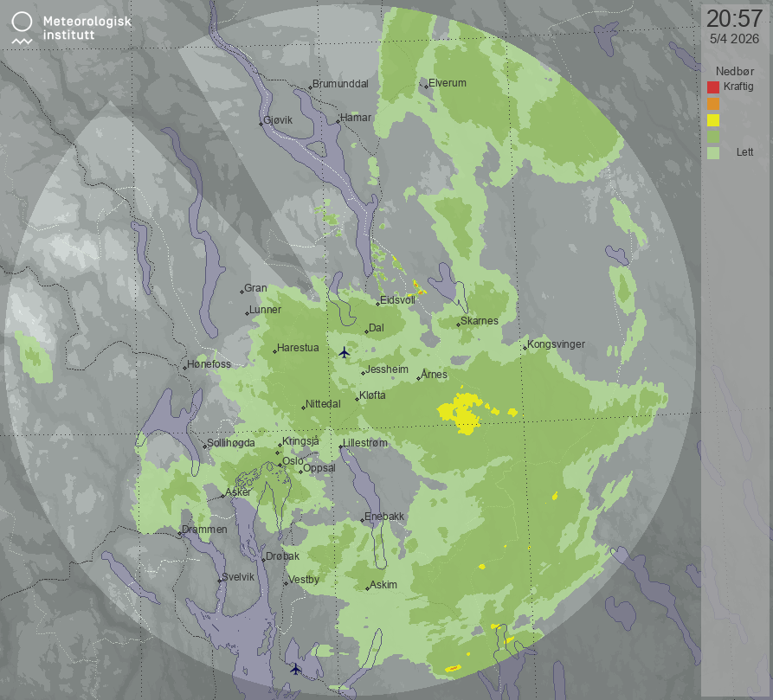Select the Elverum location marker
773x700 pixels.
pyautogui.click(x=425, y=87)
